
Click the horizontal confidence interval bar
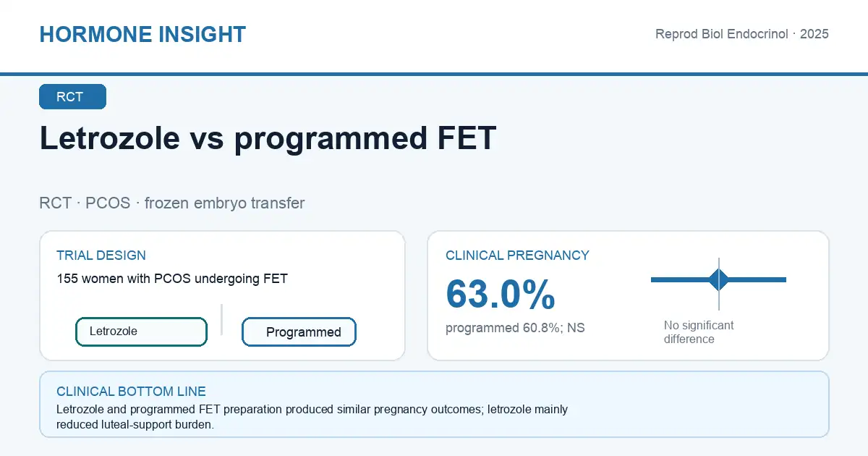coord(718,279)
